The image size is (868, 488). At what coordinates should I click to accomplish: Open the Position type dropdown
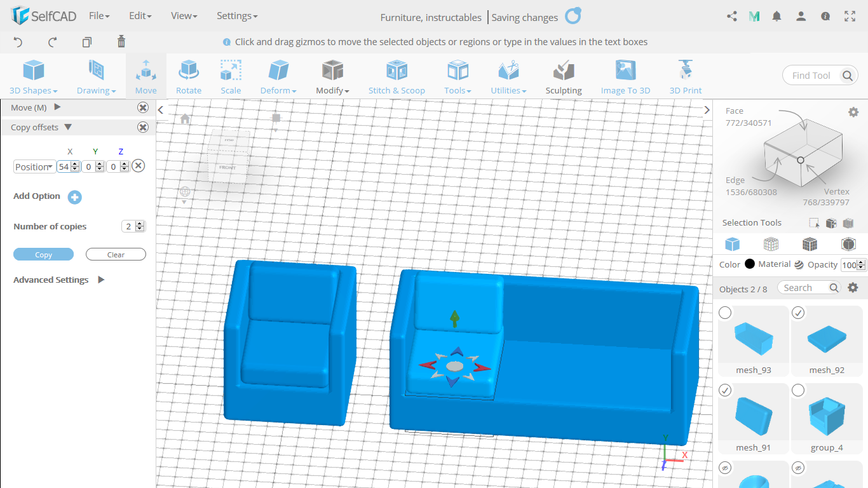pos(34,166)
